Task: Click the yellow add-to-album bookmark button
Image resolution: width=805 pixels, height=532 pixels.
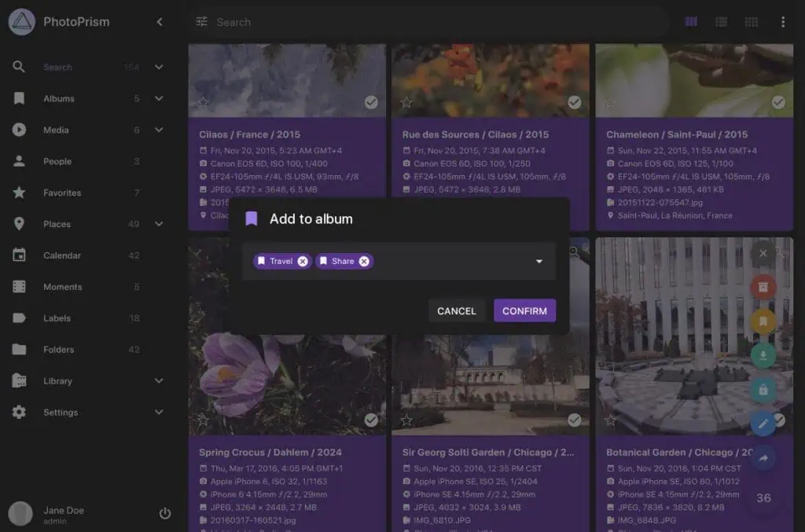Action: (763, 321)
